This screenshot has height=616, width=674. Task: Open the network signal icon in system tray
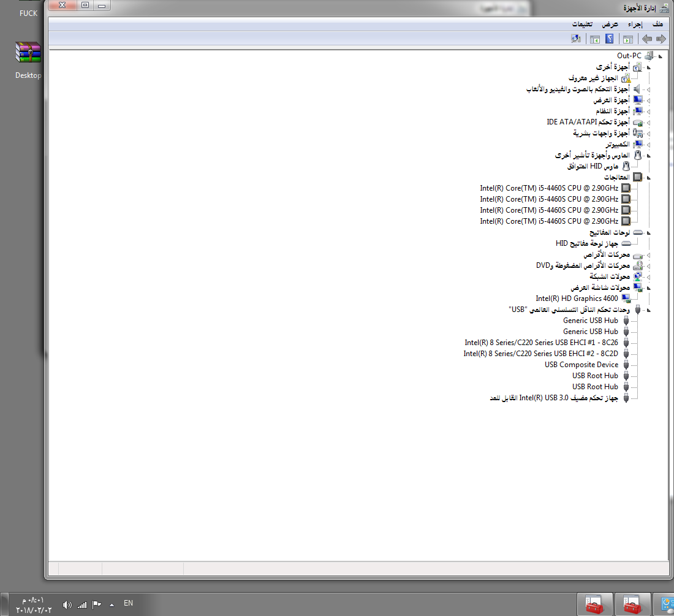[81, 605]
